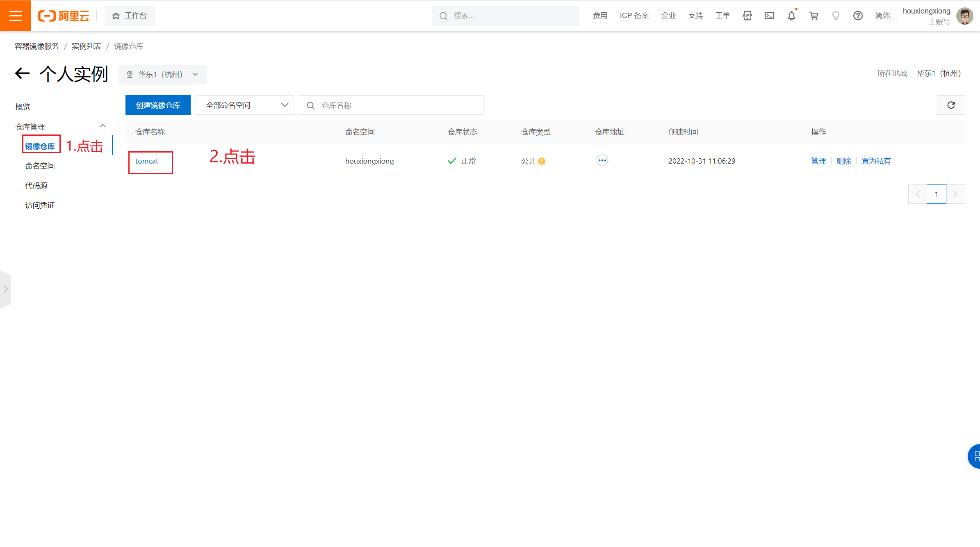
Task: Click the notification bell icon
Action: point(791,16)
